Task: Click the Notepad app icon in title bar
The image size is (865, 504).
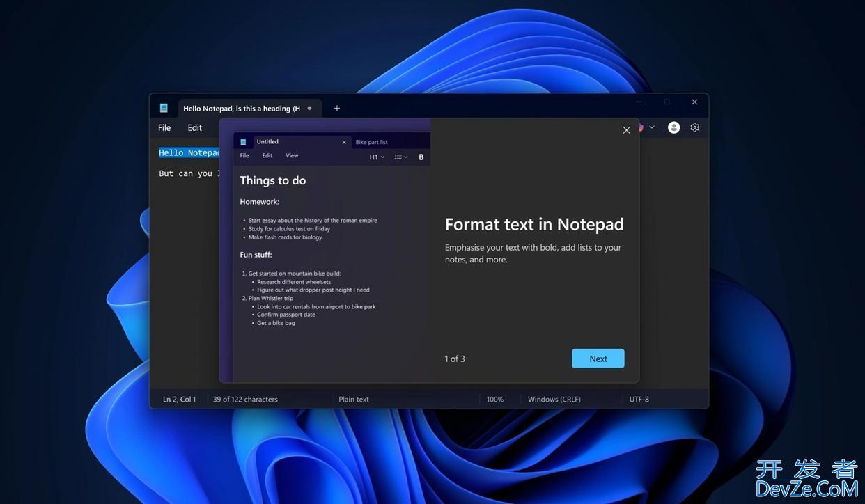Action: tap(164, 108)
